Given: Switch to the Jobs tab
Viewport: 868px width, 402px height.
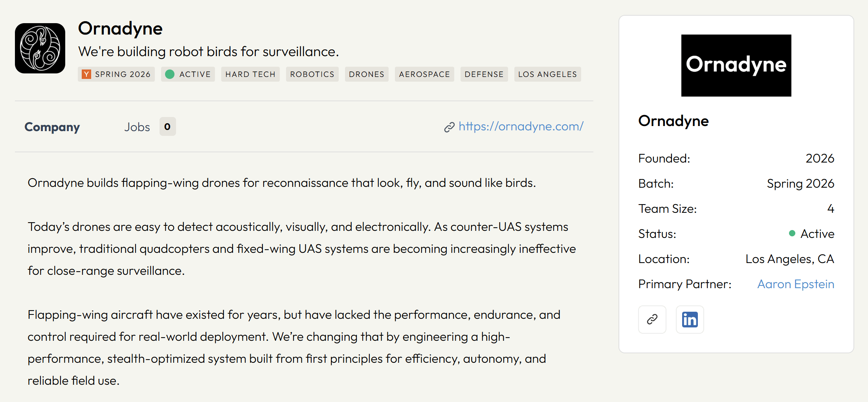Looking at the screenshot, I should coord(137,127).
